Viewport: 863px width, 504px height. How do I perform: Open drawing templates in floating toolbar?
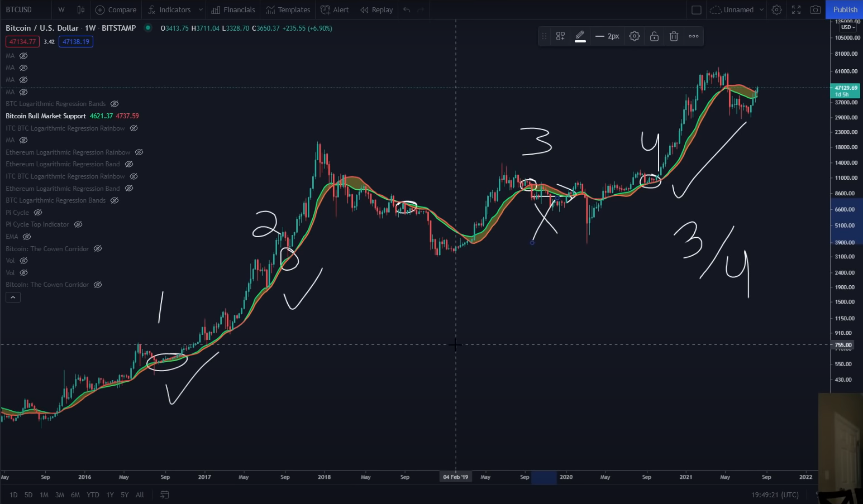coord(560,36)
